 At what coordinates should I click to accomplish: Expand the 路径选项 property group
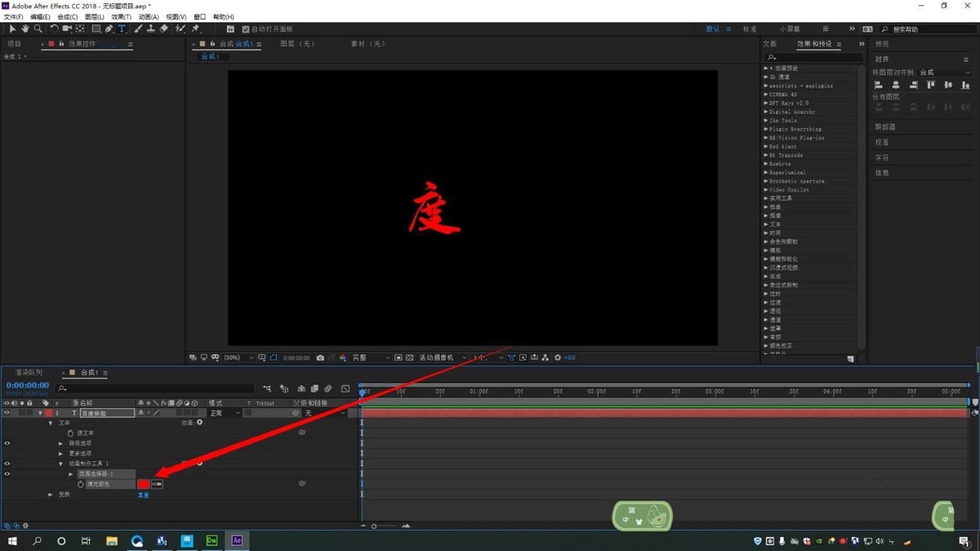[x=60, y=443]
